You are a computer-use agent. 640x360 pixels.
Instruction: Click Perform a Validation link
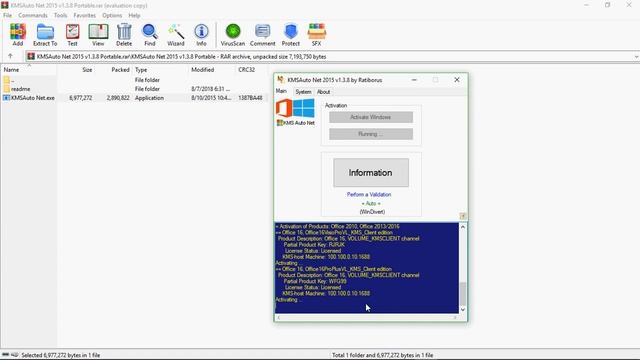[x=369, y=194]
